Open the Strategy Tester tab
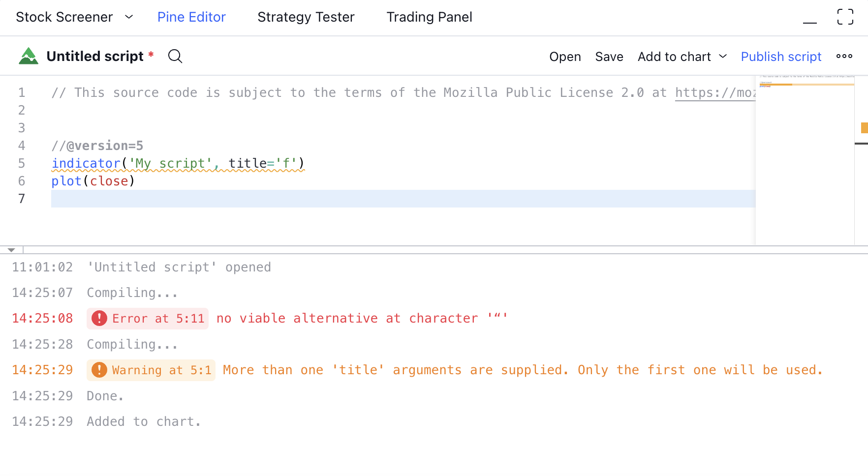The image size is (868, 476). (x=306, y=17)
